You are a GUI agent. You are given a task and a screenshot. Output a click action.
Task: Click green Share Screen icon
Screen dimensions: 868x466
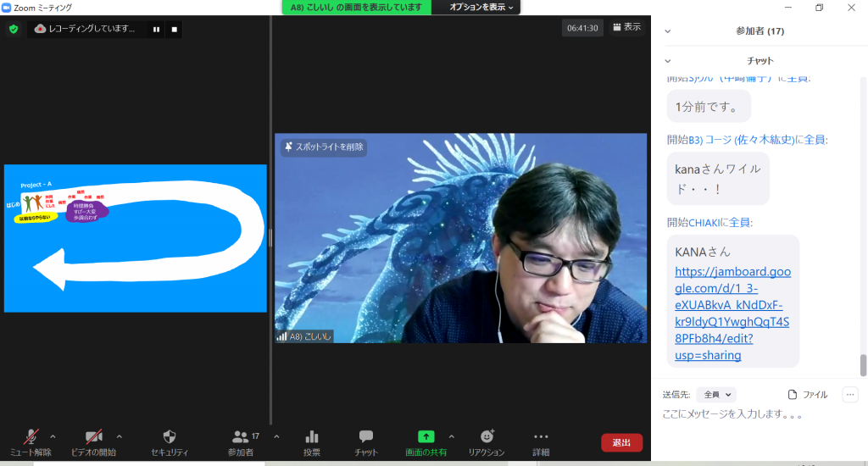[x=426, y=436]
